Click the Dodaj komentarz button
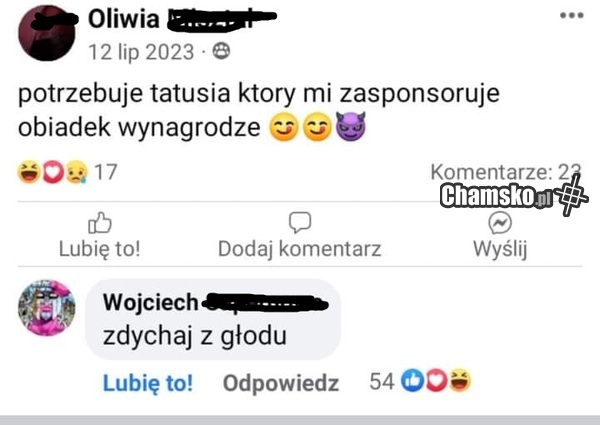The width and height of the screenshot is (600, 425). pyautogui.click(x=300, y=249)
